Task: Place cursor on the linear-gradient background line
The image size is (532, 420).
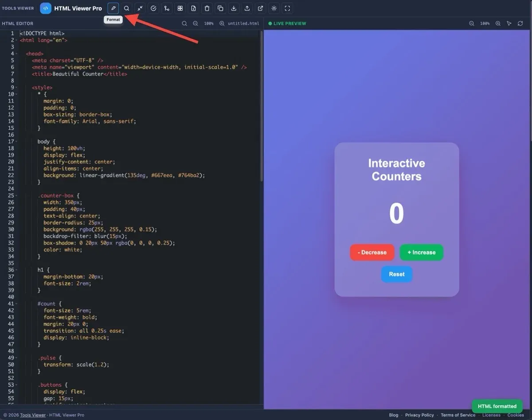Action: (x=124, y=175)
